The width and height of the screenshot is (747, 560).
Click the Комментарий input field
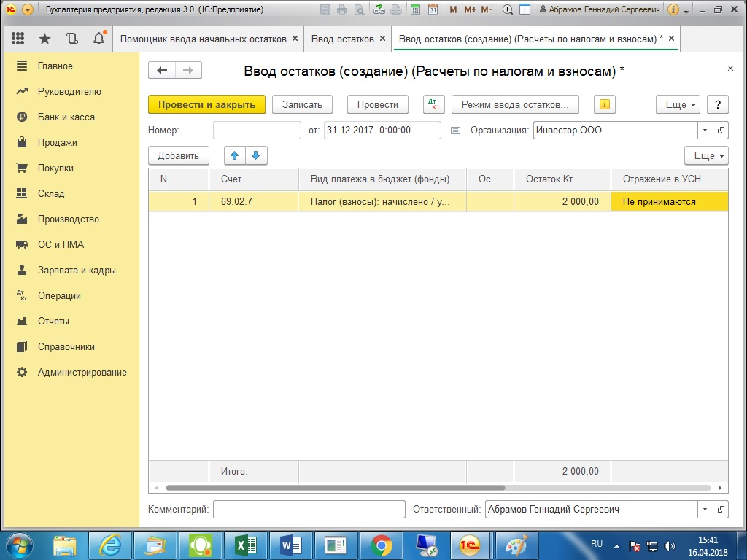tap(309, 510)
